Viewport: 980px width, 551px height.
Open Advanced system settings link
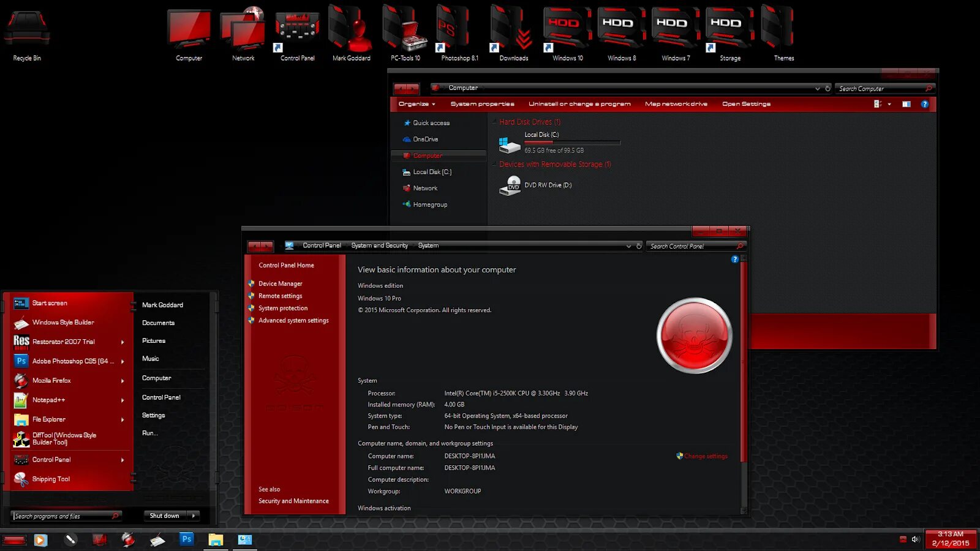[293, 321]
